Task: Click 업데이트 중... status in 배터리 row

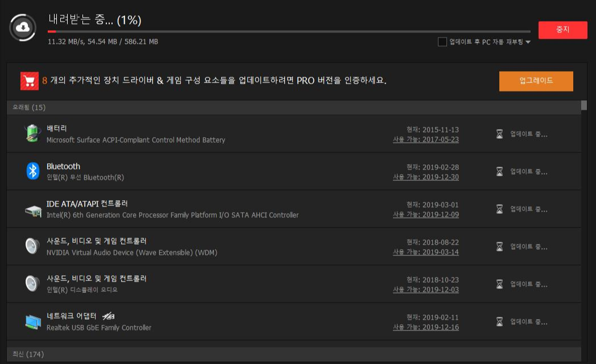Action: pyautogui.click(x=529, y=134)
